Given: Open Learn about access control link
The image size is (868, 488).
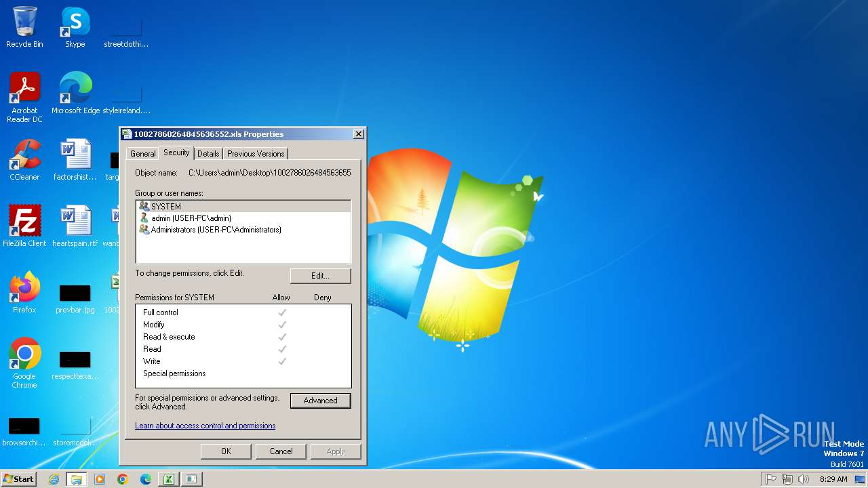Looking at the screenshot, I should click(205, 426).
